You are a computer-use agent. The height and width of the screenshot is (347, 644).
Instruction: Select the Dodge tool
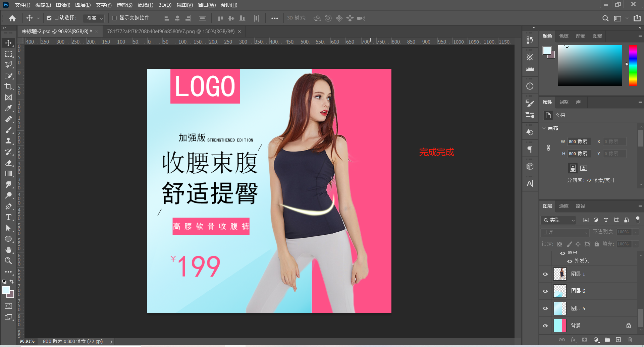(x=8, y=195)
